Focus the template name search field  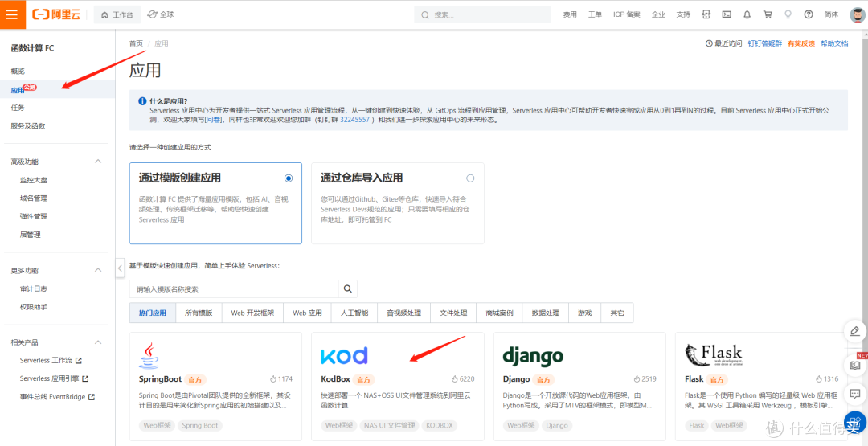[234, 288]
